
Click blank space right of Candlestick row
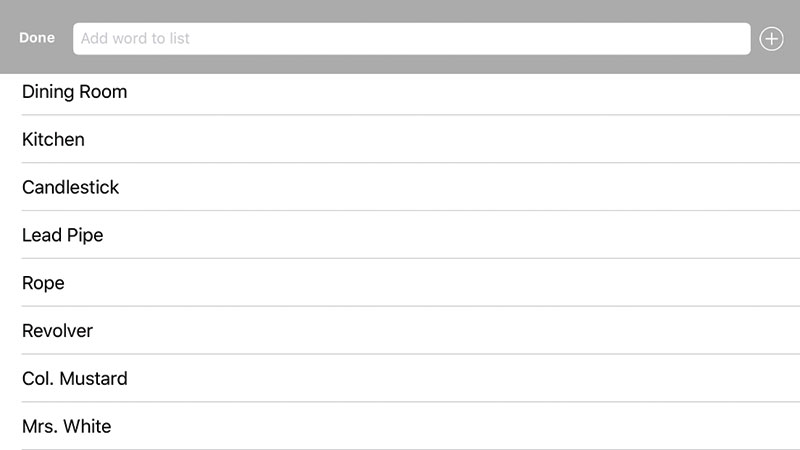point(459,187)
